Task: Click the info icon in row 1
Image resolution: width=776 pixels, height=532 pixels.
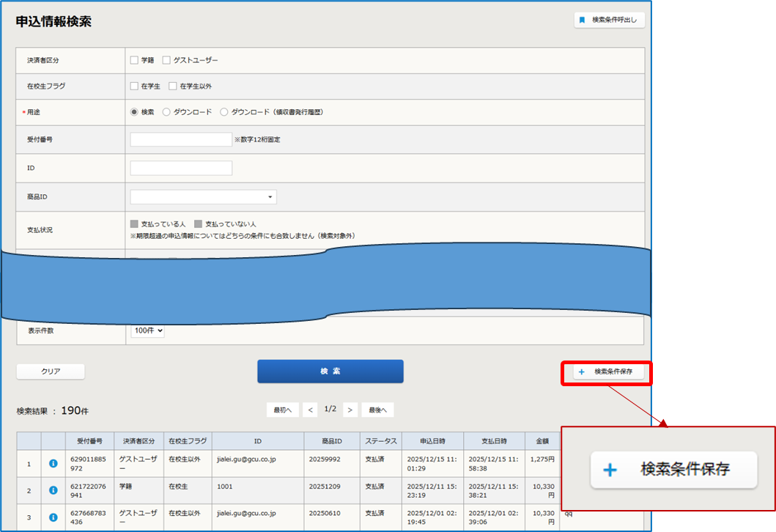Action: pyautogui.click(x=53, y=463)
